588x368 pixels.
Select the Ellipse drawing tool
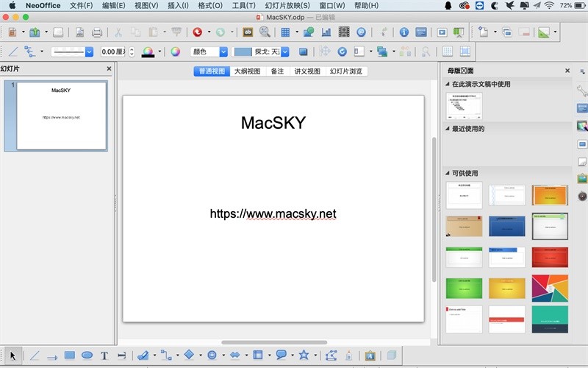pos(87,355)
